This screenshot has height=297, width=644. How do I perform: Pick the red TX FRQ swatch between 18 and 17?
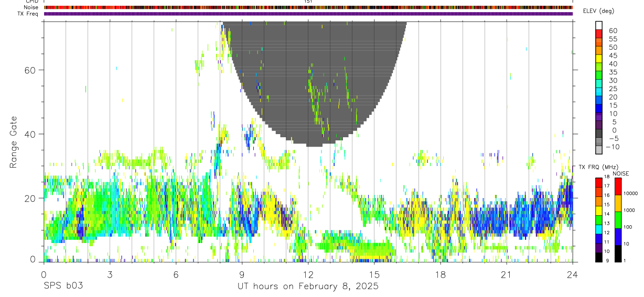click(x=599, y=182)
